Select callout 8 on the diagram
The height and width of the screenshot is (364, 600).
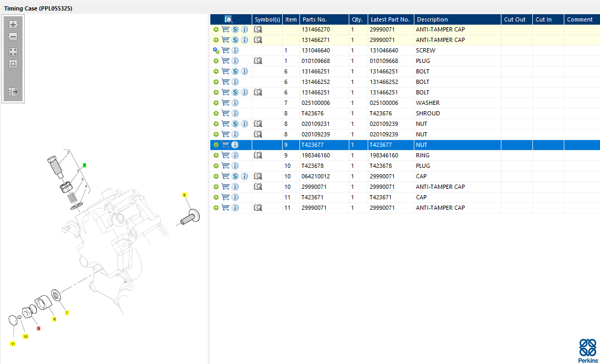[55, 319]
